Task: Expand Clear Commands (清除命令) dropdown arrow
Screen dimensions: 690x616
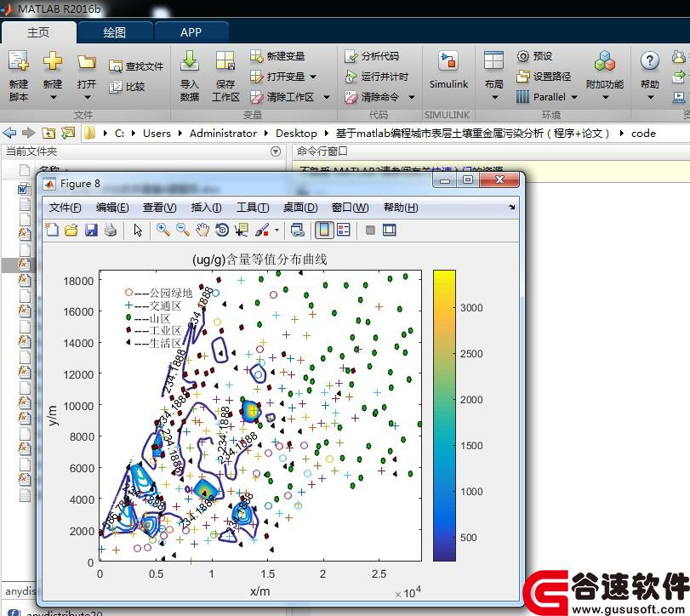Action: pyautogui.click(x=412, y=97)
